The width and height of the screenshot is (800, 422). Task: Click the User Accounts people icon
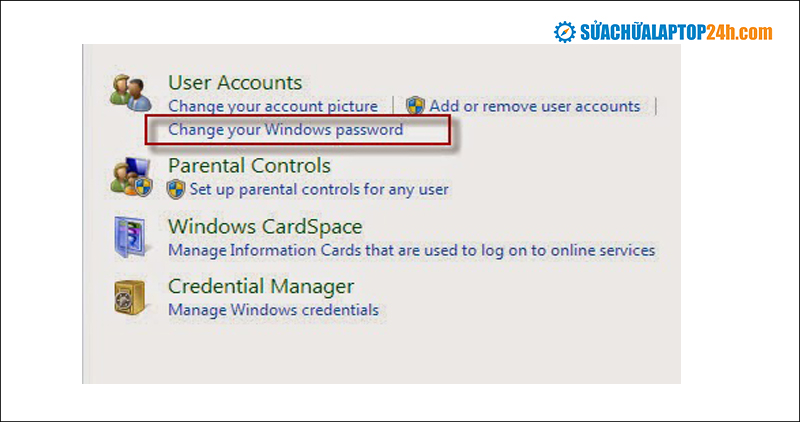(131, 92)
